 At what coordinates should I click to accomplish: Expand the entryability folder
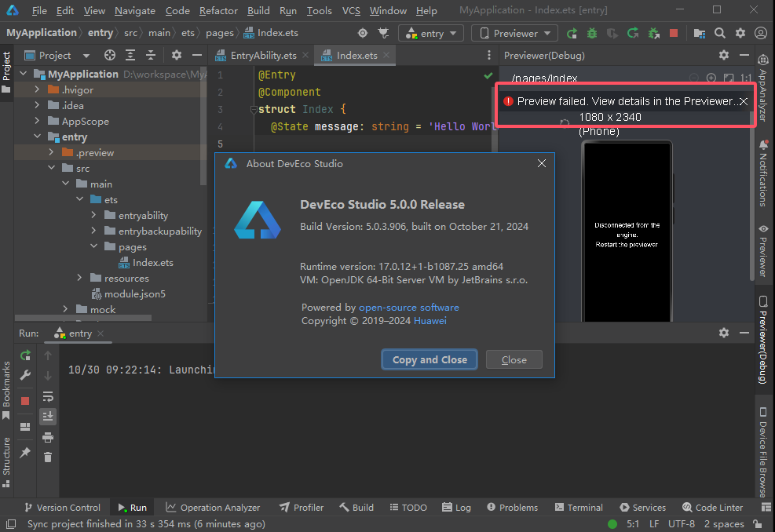pos(93,215)
